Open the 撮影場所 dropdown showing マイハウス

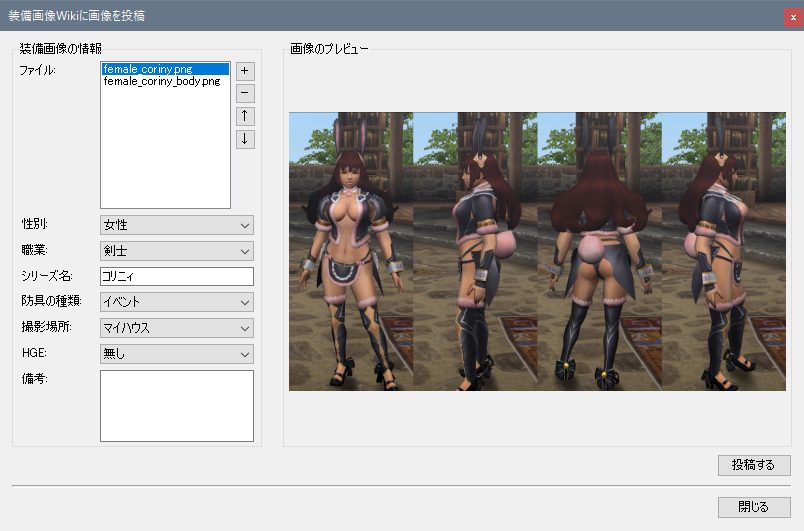click(x=176, y=328)
